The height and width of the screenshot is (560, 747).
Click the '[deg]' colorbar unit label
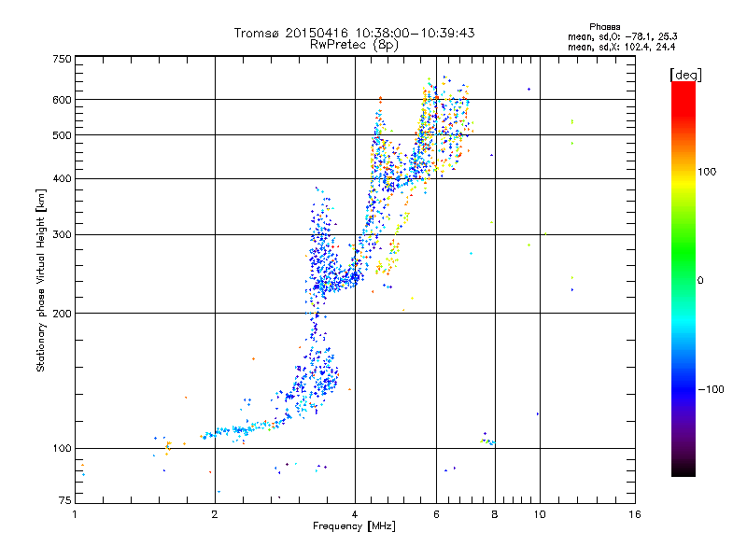pos(685,76)
